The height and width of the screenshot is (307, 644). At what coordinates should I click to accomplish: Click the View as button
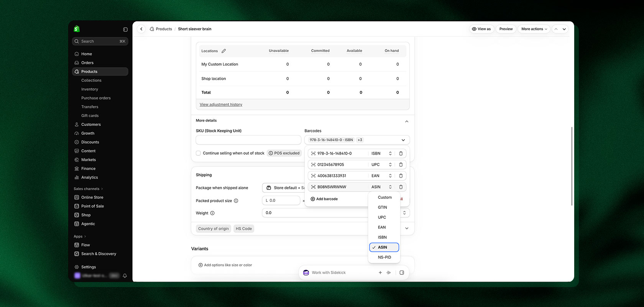pos(481,29)
